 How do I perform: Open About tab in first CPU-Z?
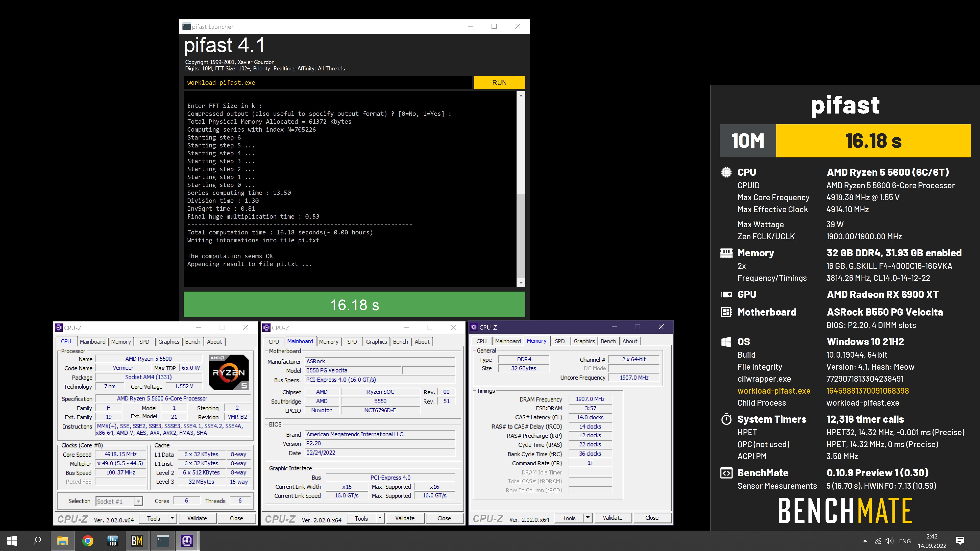[x=214, y=342]
